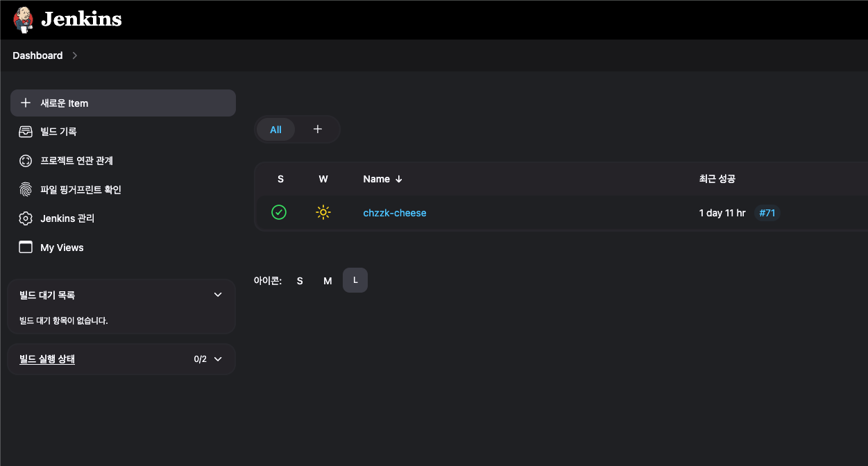Set icon size to L
This screenshot has height=466, width=868.
pyautogui.click(x=355, y=280)
